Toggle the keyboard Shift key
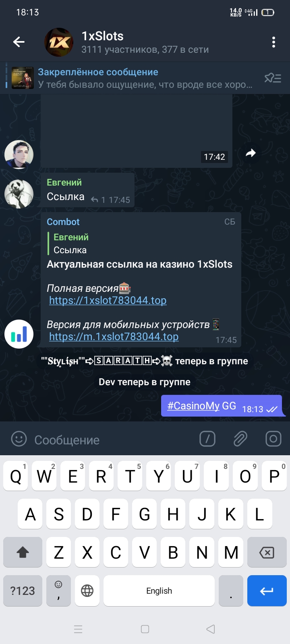Screen dimensions: 290x644 [x=23, y=552]
